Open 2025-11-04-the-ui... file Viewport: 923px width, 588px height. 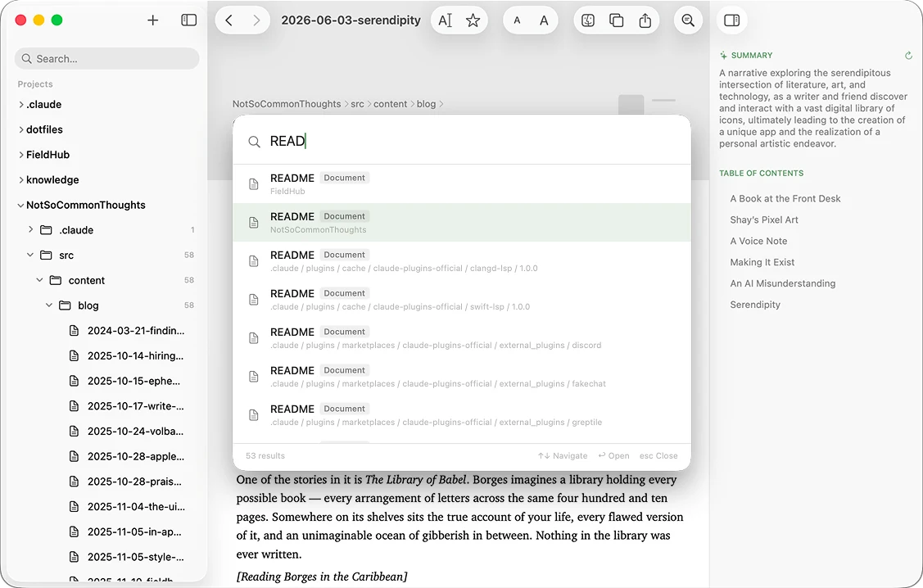137,507
